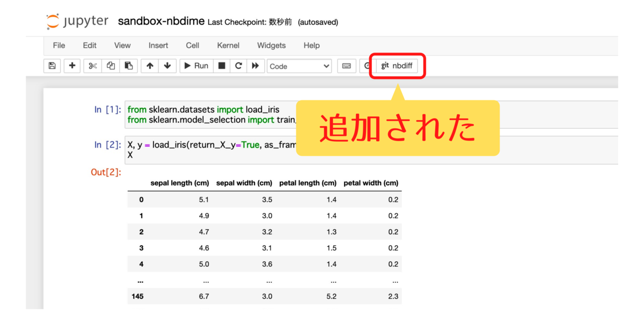Image resolution: width=644 pixels, height=315 pixels.
Task: Interrupt the kernel with the stop icon
Action: pyautogui.click(x=221, y=65)
